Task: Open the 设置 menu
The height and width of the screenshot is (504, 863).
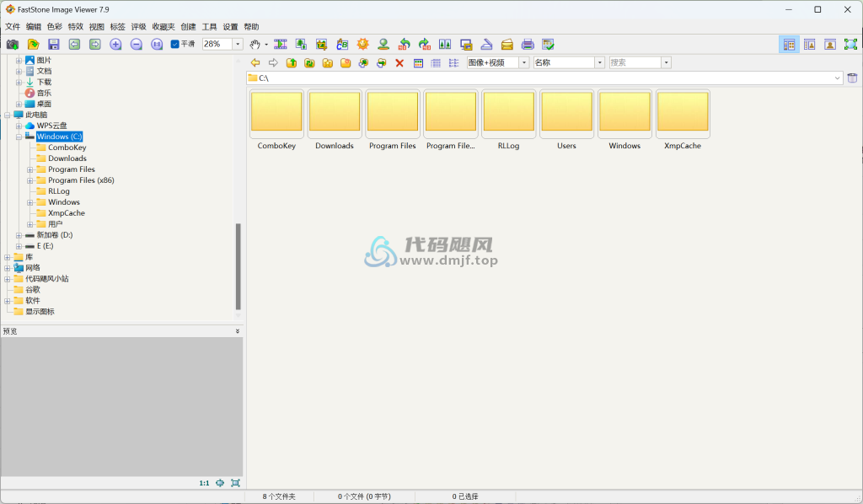Action: coord(230,26)
